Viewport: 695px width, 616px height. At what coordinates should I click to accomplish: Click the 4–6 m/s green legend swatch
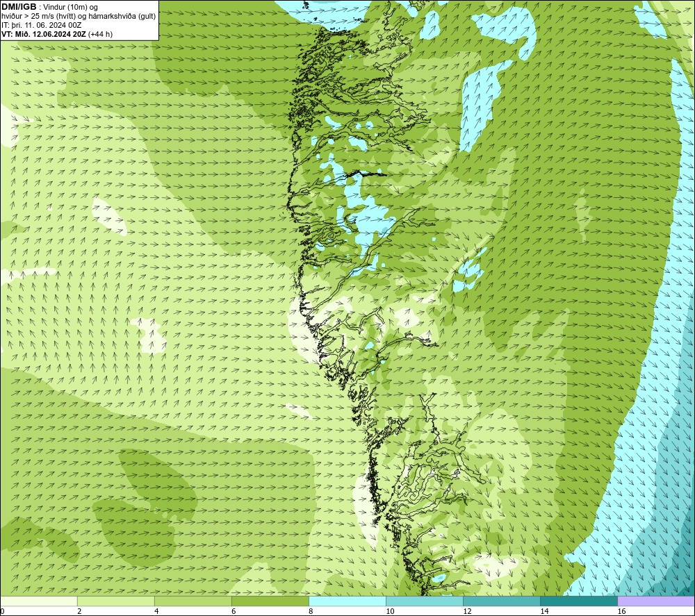coord(193,601)
